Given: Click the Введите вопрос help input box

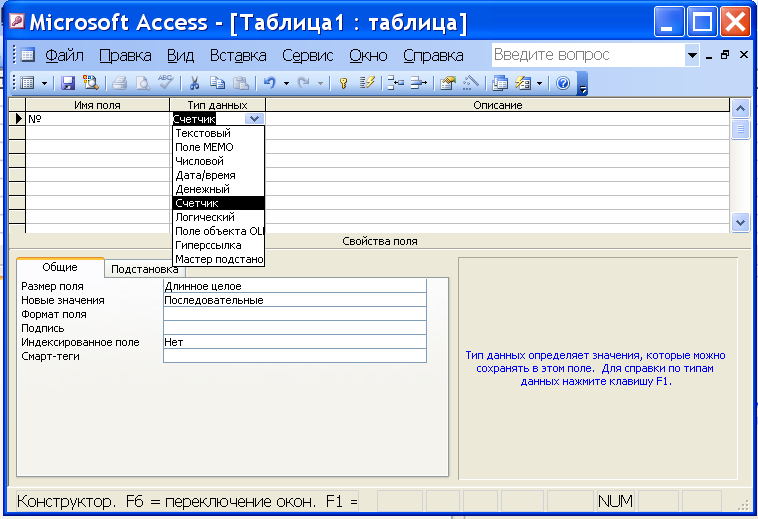Looking at the screenshot, I should pyautogui.click(x=588, y=55).
